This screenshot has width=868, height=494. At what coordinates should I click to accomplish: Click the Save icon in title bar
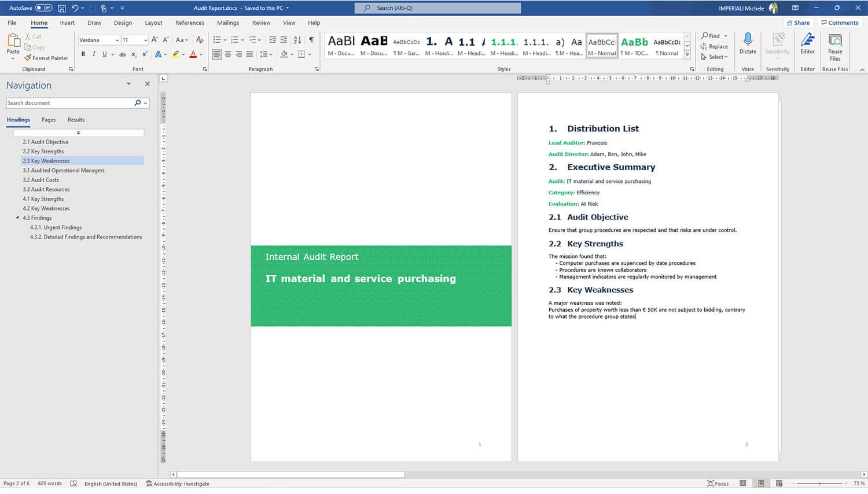[x=62, y=8]
